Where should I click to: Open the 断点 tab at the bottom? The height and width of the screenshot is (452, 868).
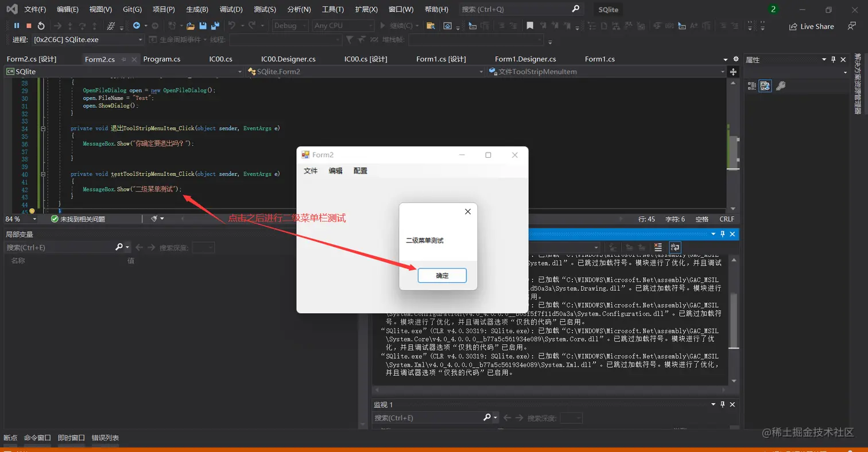tap(10, 438)
